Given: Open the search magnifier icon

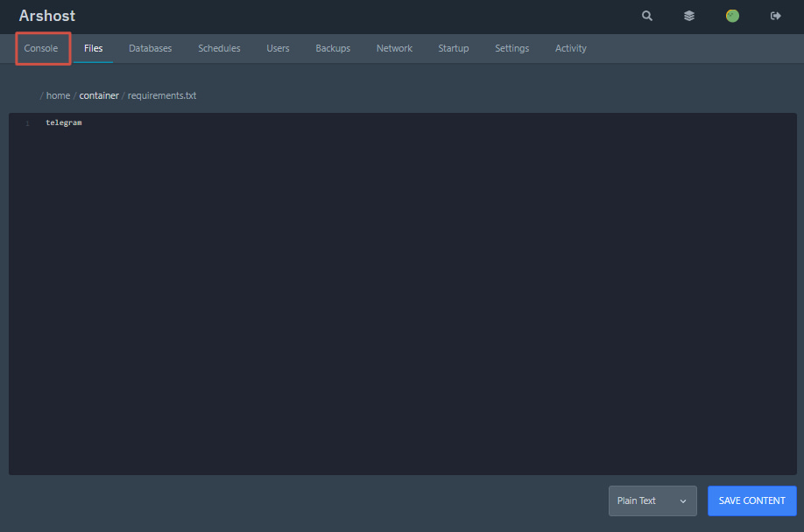Looking at the screenshot, I should click(x=647, y=16).
